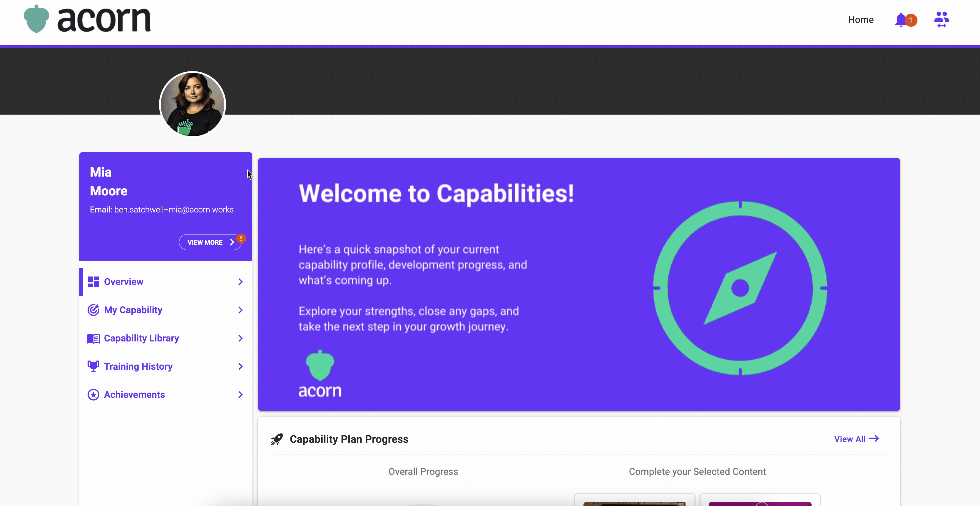Click the Overall Progress label

[423, 471]
